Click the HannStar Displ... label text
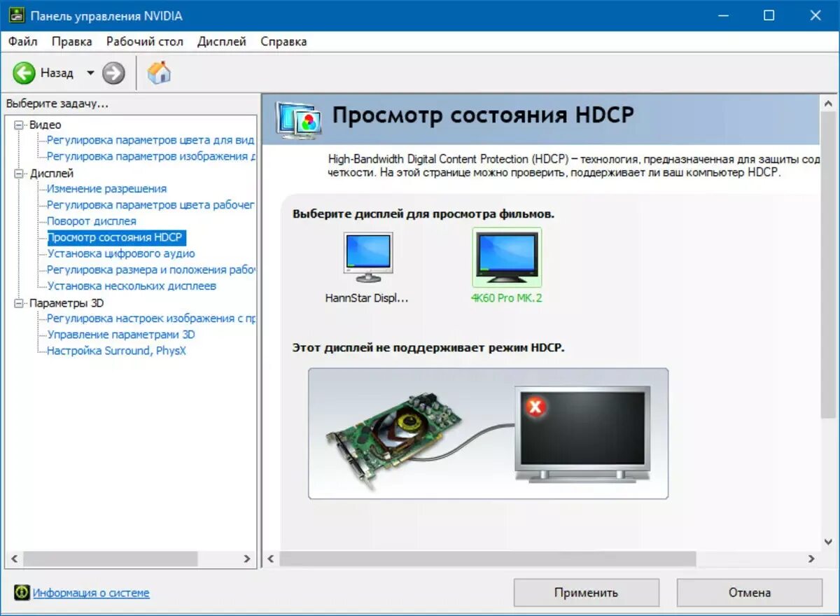The height and width of the screenshot is (616, 840). pos(367,297)
